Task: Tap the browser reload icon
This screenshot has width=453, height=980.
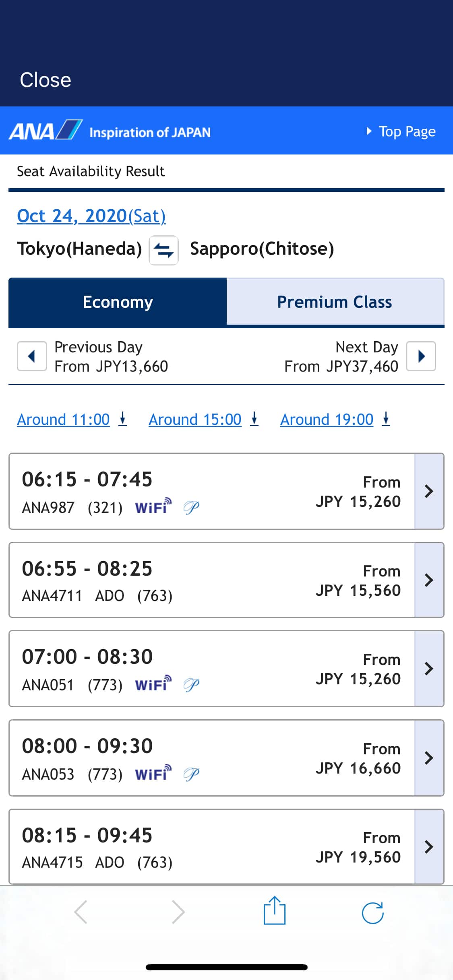Action: click(x=372, y=912)
